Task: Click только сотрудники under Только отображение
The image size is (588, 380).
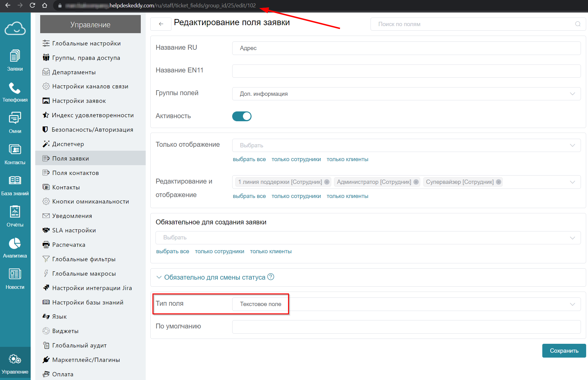Action: [x=296, y=159]
